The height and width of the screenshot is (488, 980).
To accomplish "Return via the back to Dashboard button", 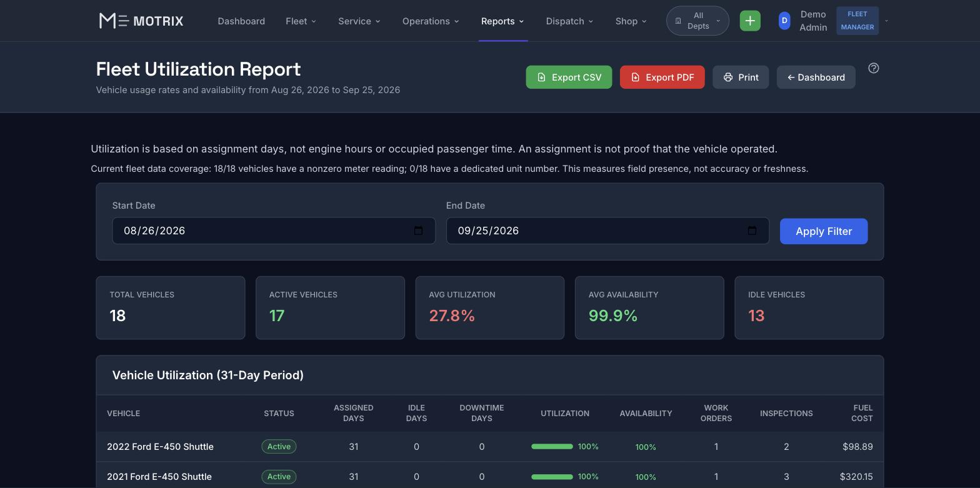I will click(x=816, y=77).
